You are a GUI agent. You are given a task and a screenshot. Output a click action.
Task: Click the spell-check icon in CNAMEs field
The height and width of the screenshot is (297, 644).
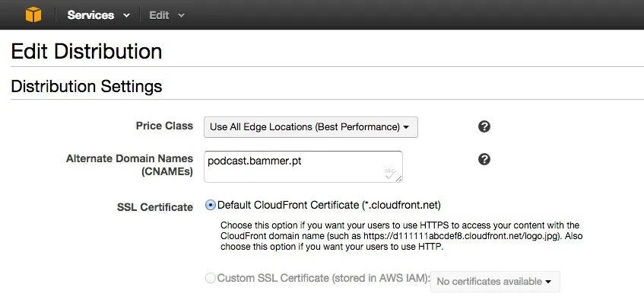click(x=391, y=173)
